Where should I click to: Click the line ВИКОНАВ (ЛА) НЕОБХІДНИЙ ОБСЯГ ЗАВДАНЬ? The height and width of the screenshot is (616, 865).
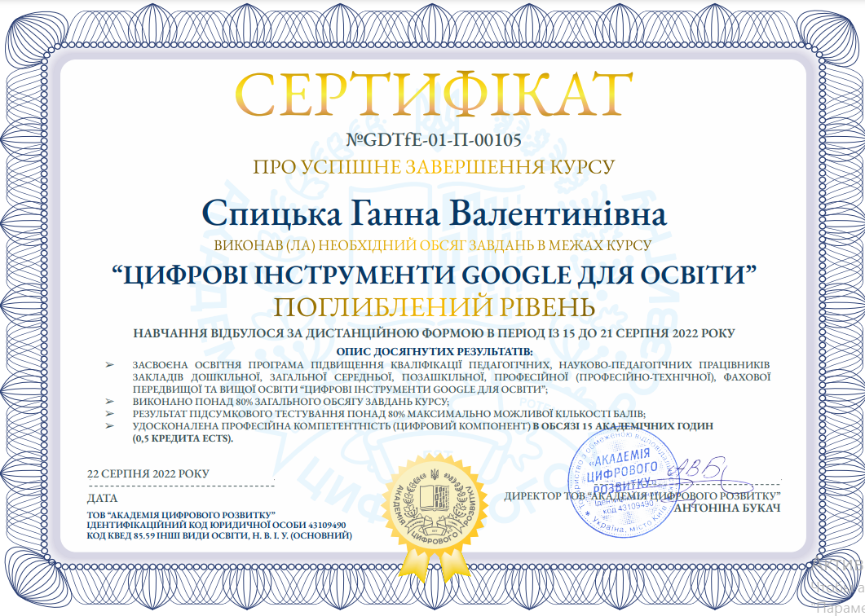click(x=433, y=245)
